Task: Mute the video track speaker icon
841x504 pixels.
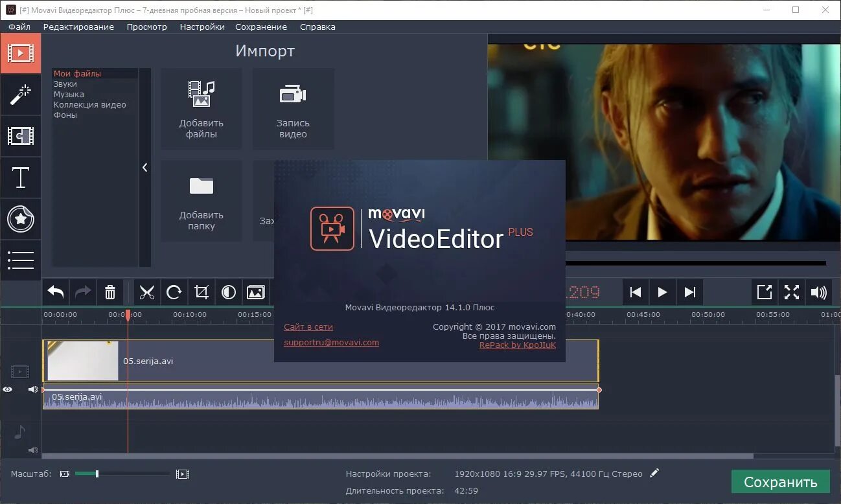Action: (33, 389)
